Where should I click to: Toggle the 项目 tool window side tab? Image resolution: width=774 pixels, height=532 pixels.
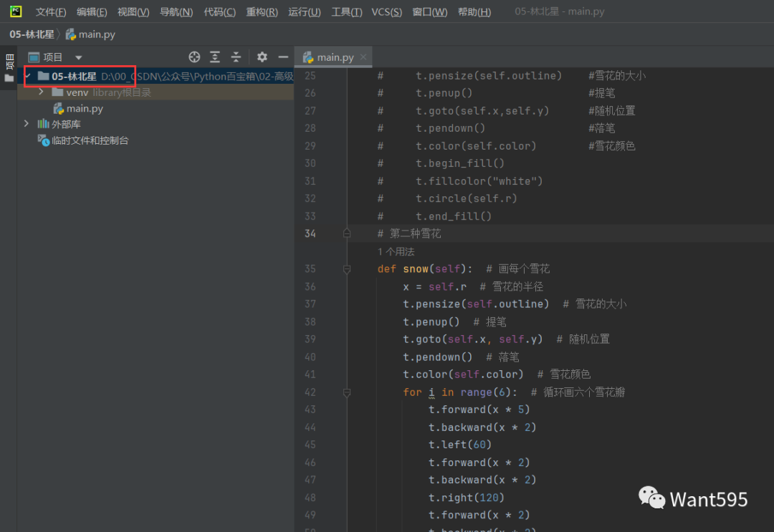pyautogui.click(x=9, y=67)
